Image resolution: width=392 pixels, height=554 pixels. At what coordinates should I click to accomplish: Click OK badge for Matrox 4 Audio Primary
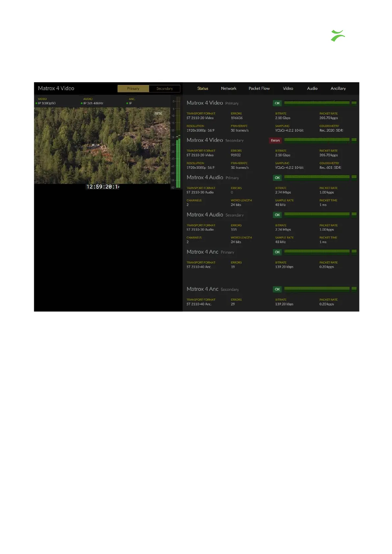[277, 178]
